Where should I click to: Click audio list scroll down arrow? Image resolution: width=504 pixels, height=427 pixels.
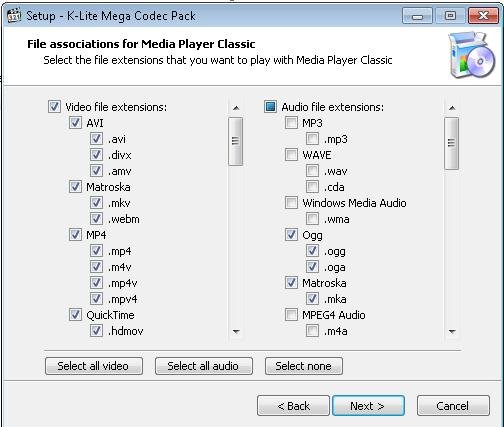pos(452,331)
